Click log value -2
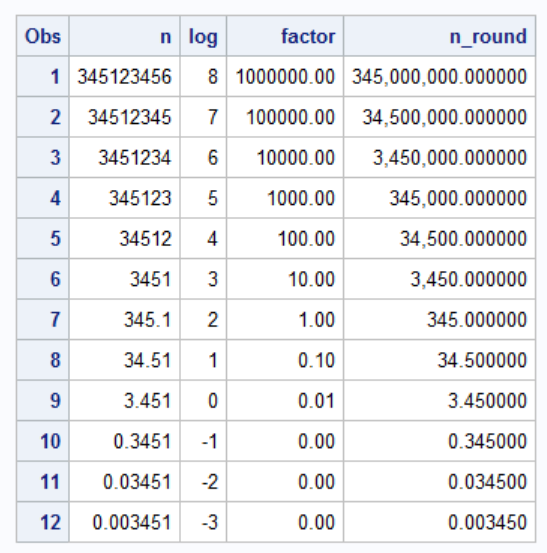The image size is (547, 553). pyautogui.click(x=203, y=481)
